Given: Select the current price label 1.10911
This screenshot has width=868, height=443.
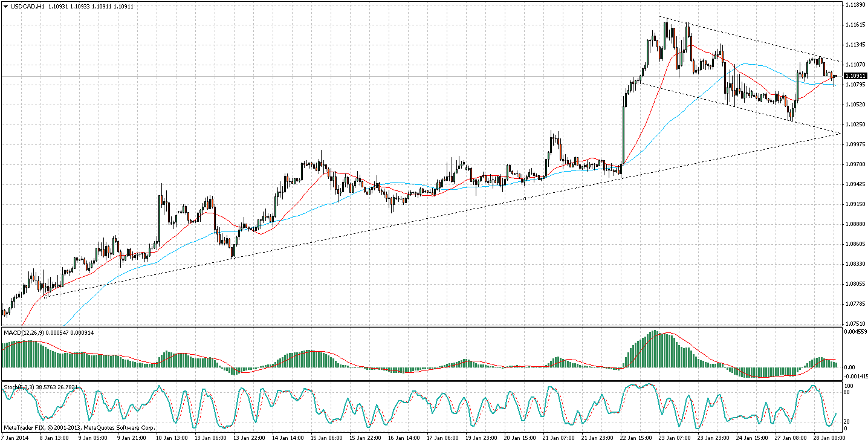Looking at the screenshot, I should tap(855, 76).
